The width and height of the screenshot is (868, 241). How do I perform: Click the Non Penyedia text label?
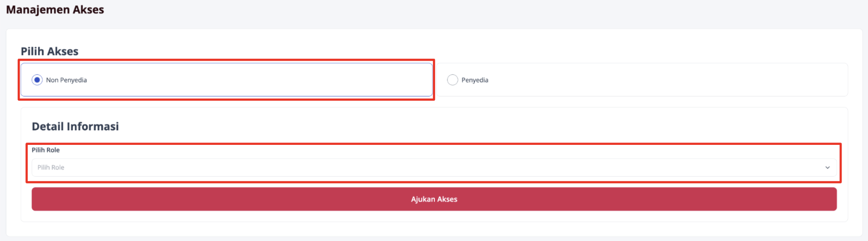click(67, 80)
